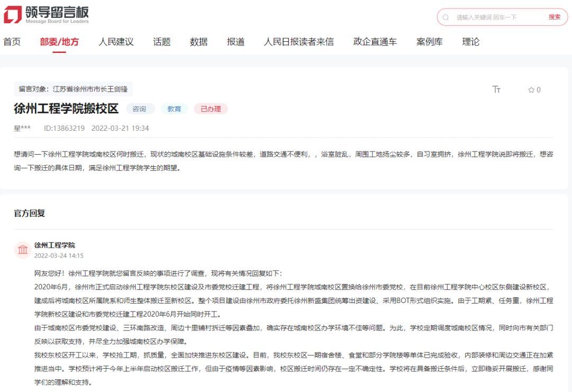
Task: Open the 首页 tab
Action: coord(12,42)
